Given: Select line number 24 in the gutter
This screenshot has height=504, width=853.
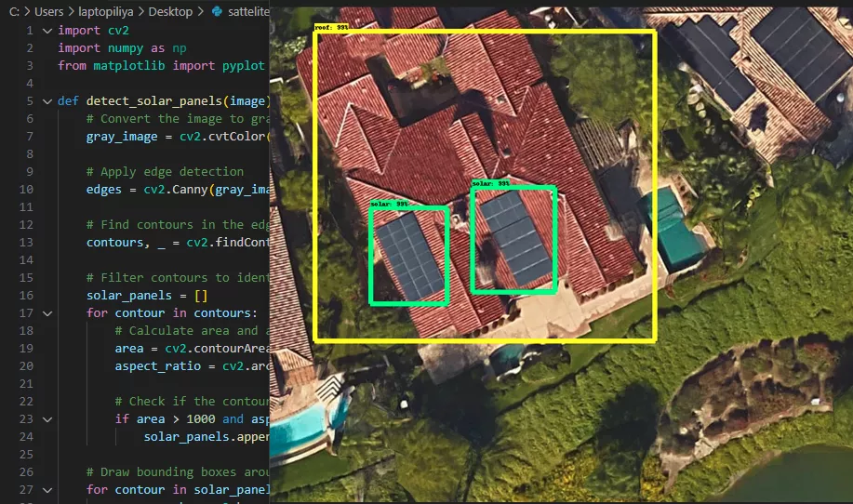Looking at the screenshot, I should coord(26,437).
